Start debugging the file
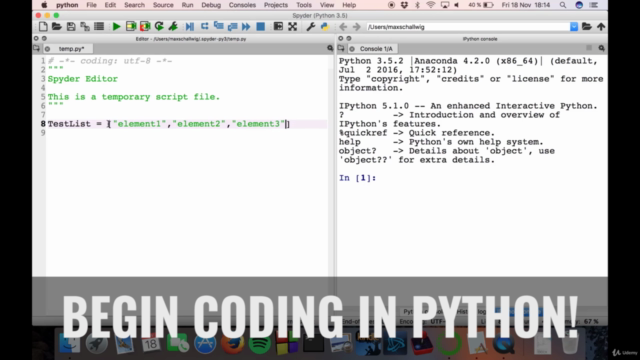The image size is (640, 360). click(190, 27)
